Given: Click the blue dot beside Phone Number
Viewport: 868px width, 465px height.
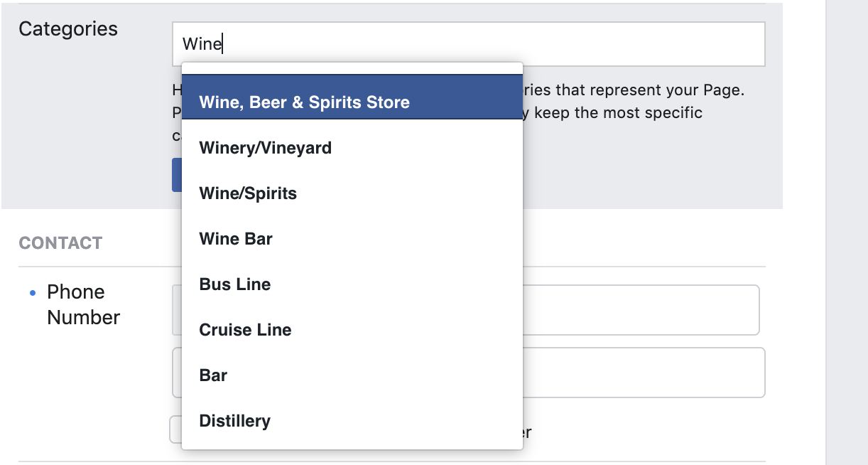Looking at the screenshot, I should [32, 293].
